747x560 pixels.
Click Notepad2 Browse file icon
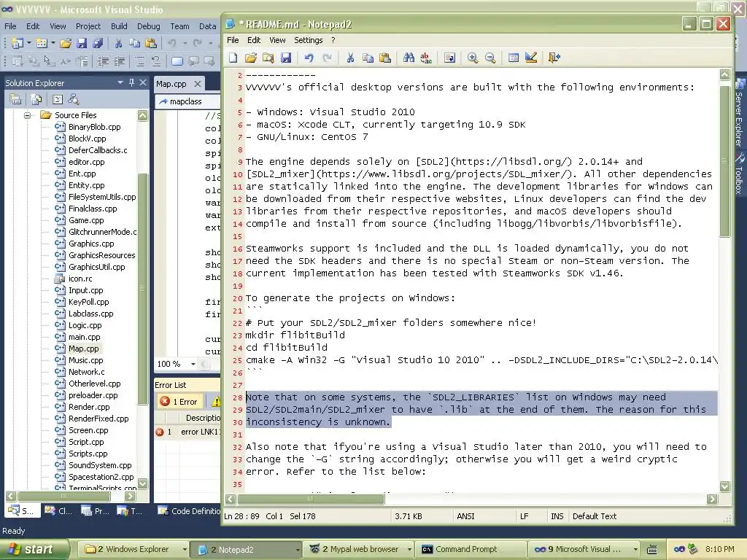[268, 58]
